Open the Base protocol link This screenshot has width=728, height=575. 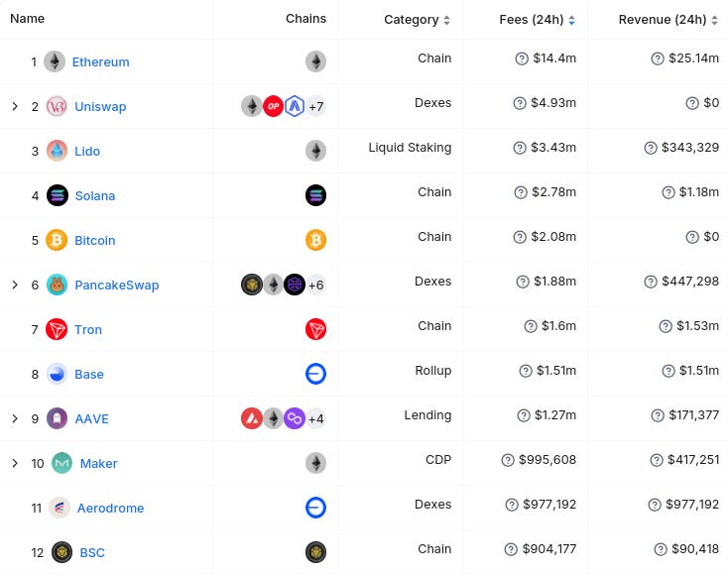tap(89, 374)
